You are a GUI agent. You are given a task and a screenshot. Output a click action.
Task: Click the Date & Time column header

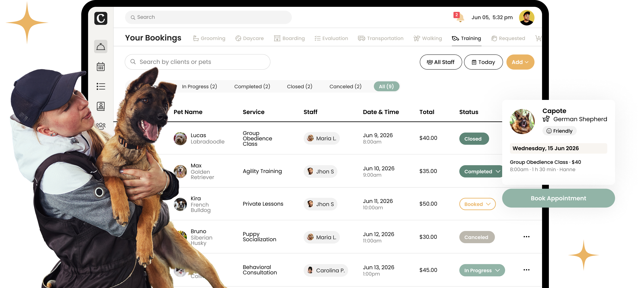pyautogui.click(x=381, y=112)
